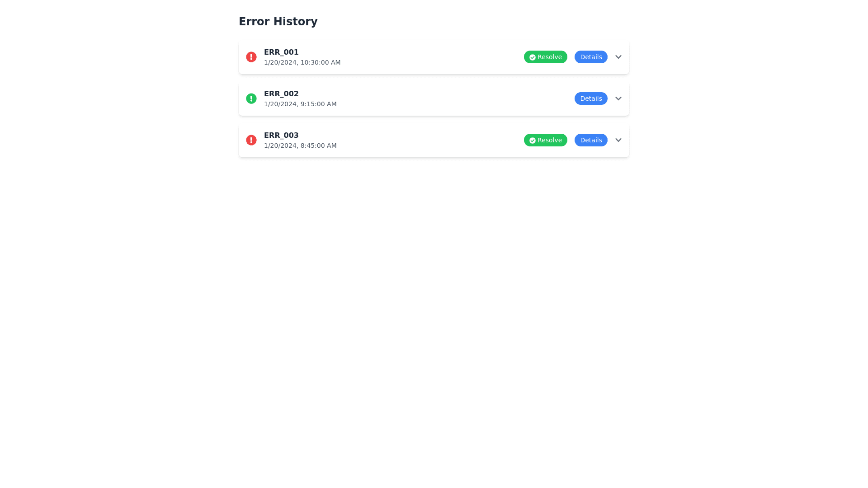This screenshot has width=868, height=488.
Task: Click the 10:30:00 AM timestamp
Action: coord(302,62)
